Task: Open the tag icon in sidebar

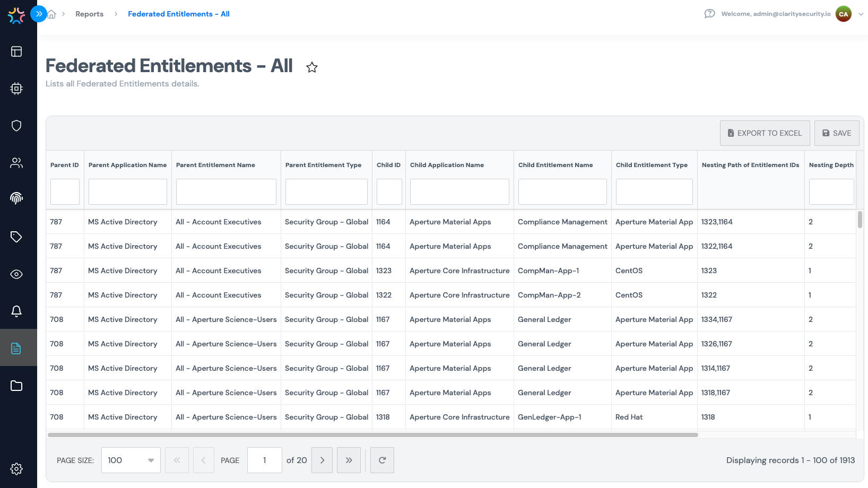Action: pos(16,237)
